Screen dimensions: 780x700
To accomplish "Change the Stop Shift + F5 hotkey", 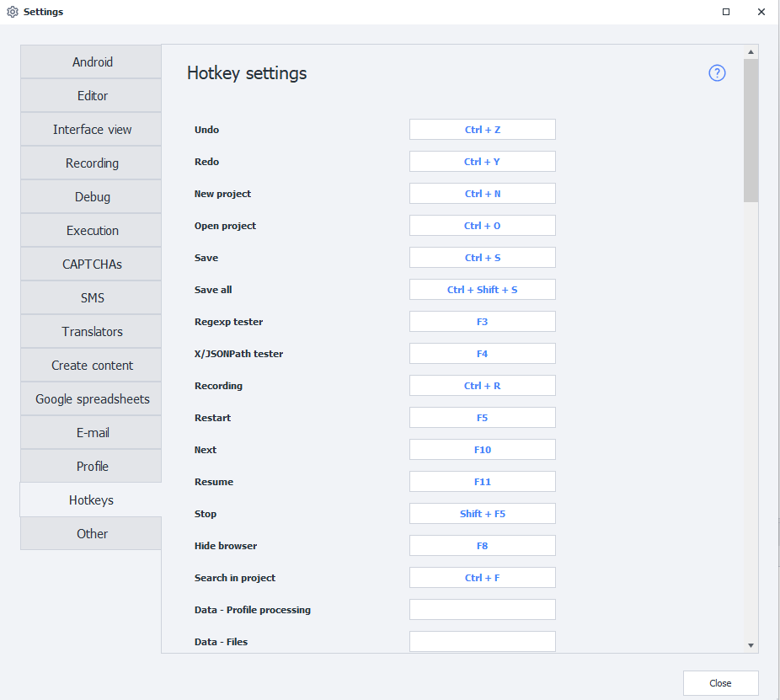I will pyautogui.click(x=482, y=514).
